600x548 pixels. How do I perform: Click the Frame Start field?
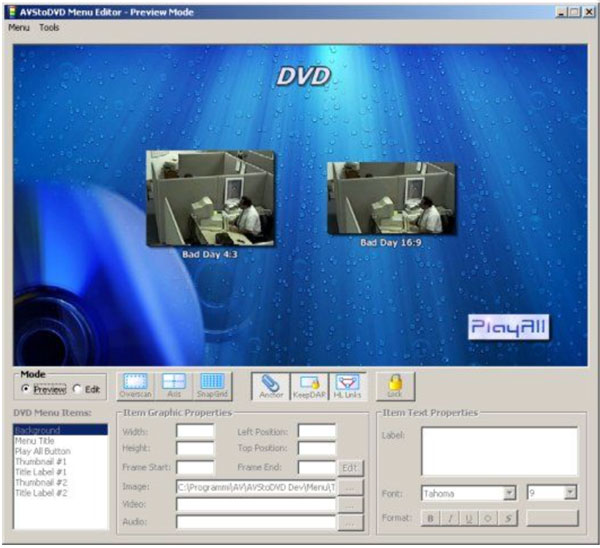[x=195, y=468]
